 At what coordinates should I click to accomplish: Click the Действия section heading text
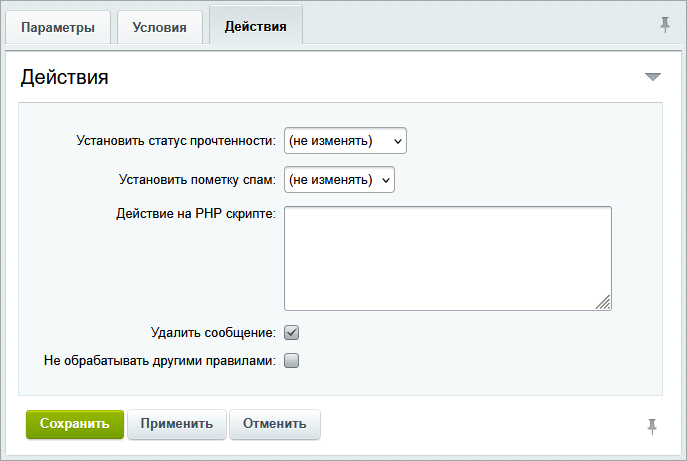click(x=65, y=77)
